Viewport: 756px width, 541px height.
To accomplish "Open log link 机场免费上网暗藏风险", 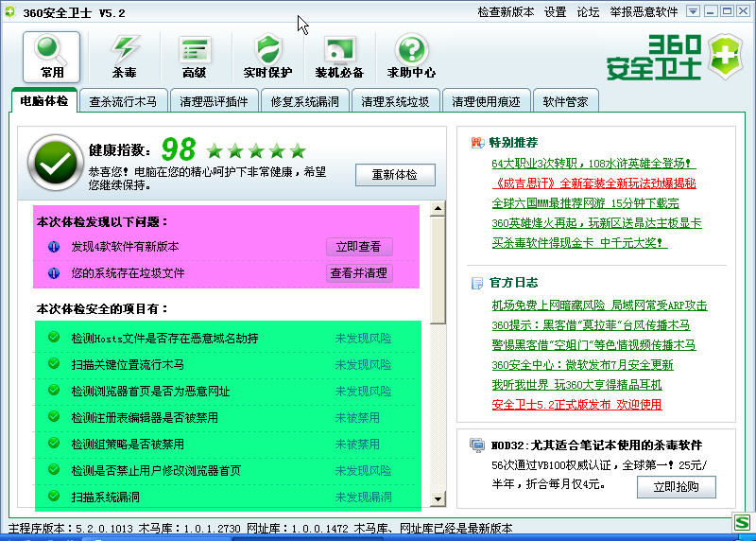I will pyautogui.click(x=599, y=305).
